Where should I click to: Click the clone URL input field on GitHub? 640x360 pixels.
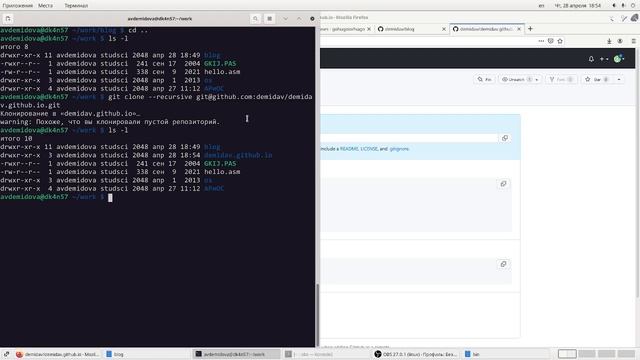point(409,138)
